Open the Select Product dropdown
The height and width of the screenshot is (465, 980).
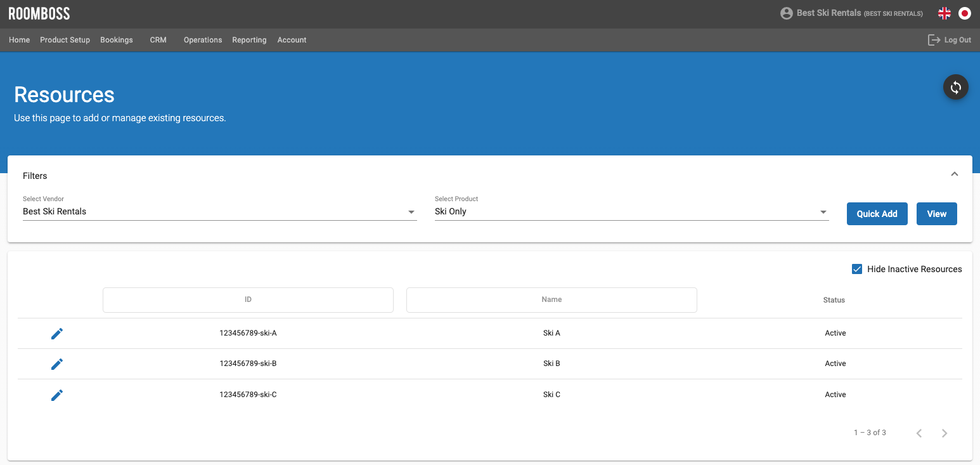point(631,212)
